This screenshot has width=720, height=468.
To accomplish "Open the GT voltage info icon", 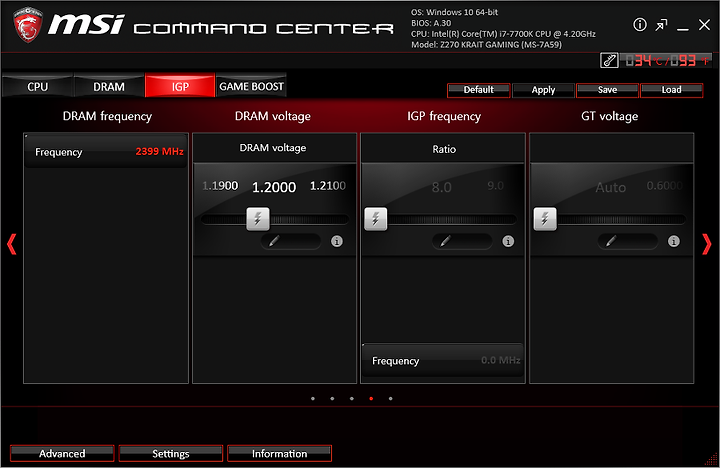I will click(x=674, y=241).
